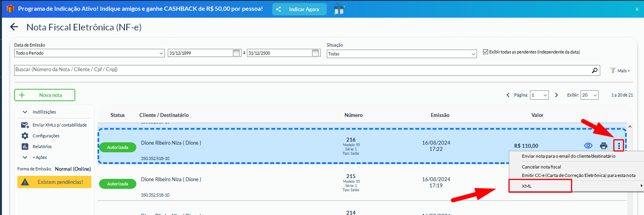Go to next page arrow
The image size is (644, 215).
tap(556, 95)
